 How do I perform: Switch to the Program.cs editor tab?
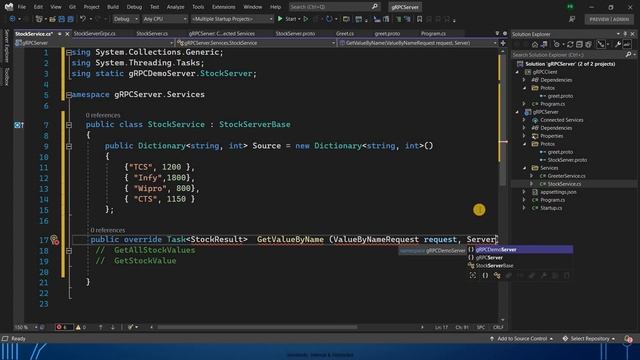[433, 33]
